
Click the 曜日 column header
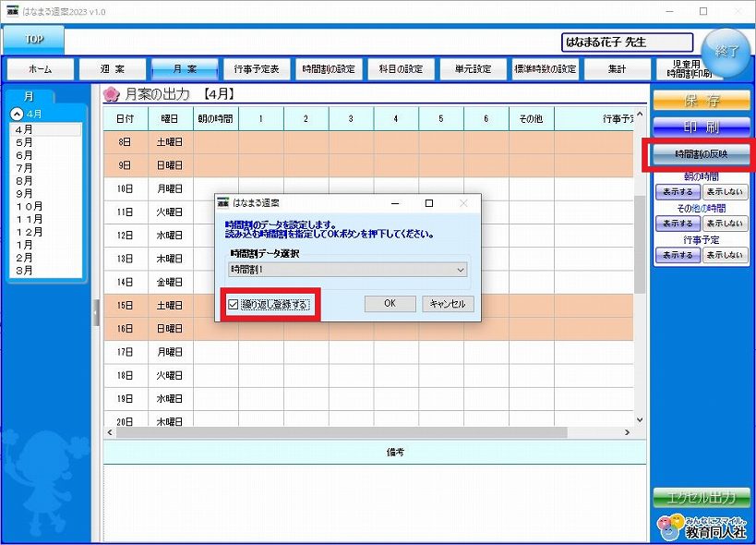click(170, 118)
